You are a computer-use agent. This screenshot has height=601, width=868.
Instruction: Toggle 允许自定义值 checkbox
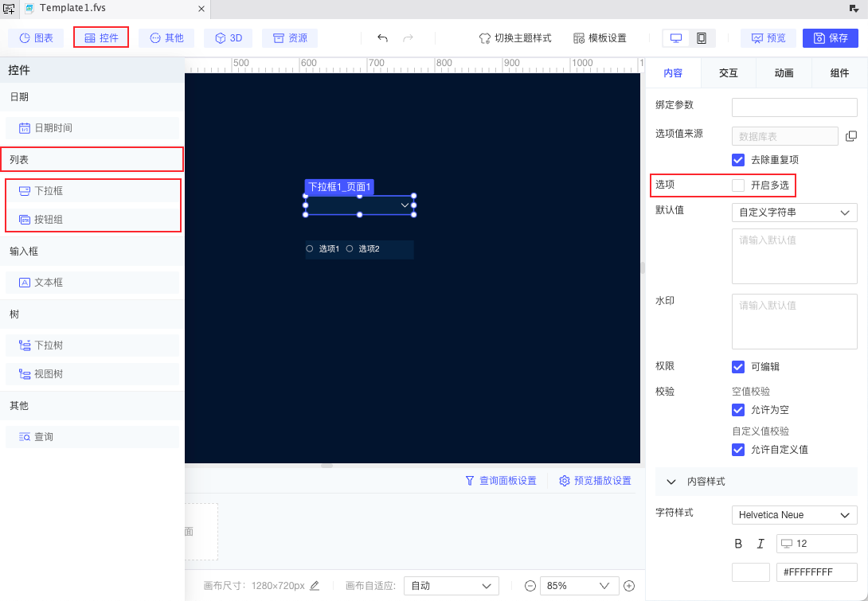click(738, 450)
